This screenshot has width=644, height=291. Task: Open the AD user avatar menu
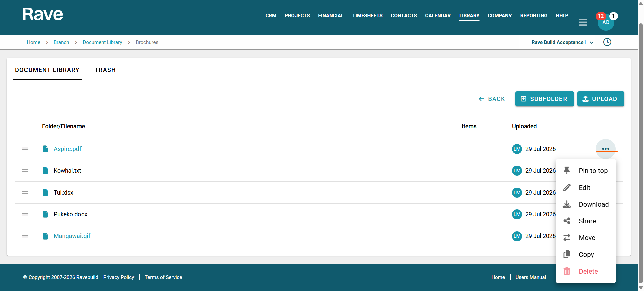[x=606, y=22]
